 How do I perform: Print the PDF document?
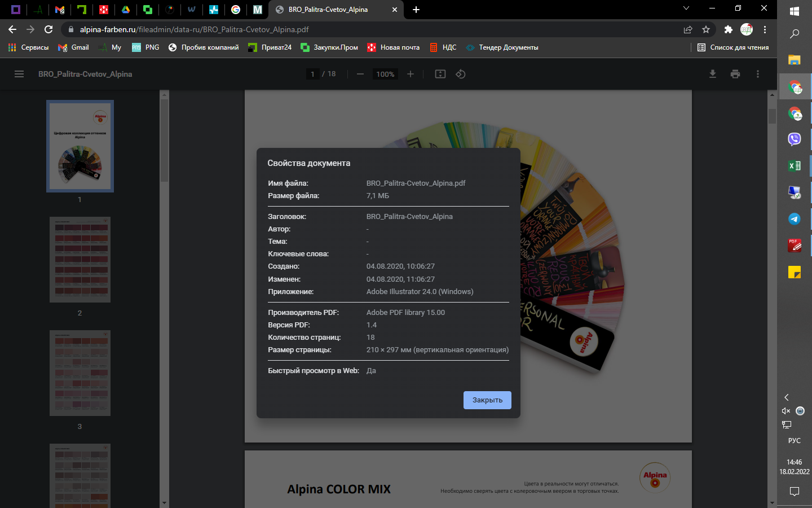point(735,74)
